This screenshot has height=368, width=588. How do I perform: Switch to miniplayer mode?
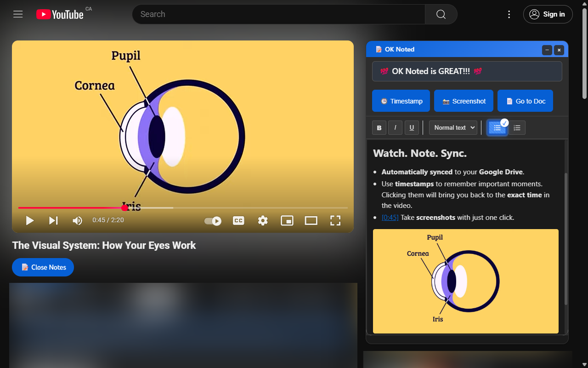point(287,221)
